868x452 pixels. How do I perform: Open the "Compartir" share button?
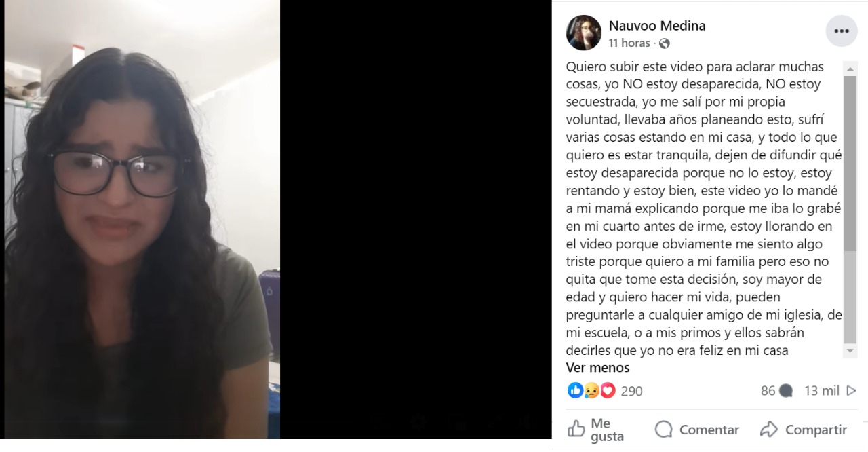click(x=804, y=430)
